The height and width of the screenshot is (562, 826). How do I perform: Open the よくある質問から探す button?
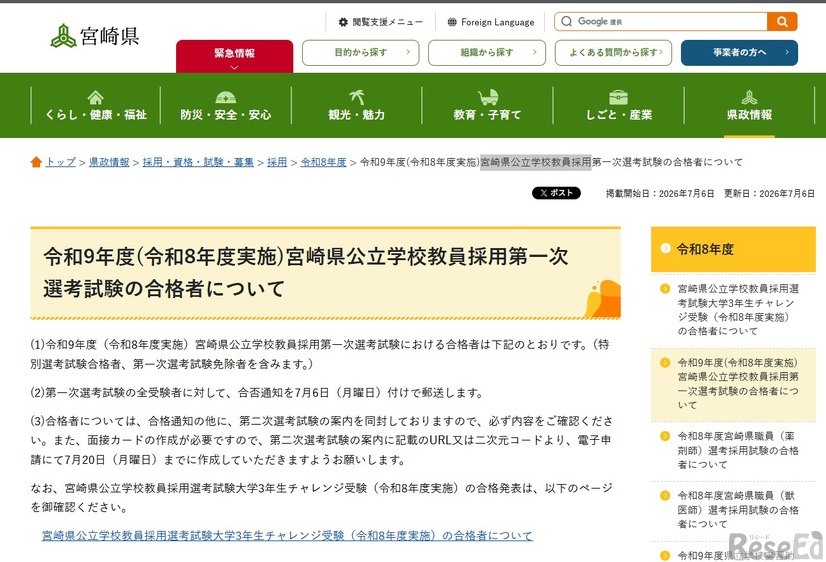click(613, 53)
